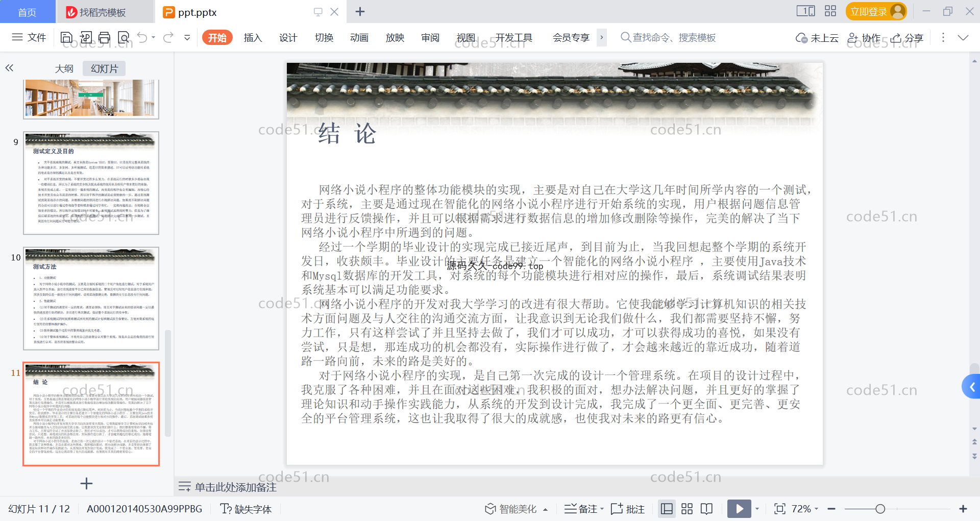
Task: Go to the previous slide arrow
Action: click(974, 442)
